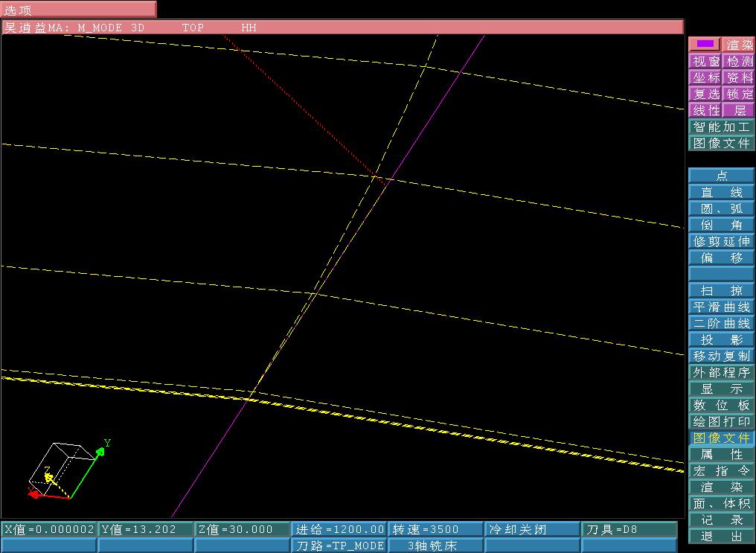Select the 坐标 coordinate option

tap(705, 77)
